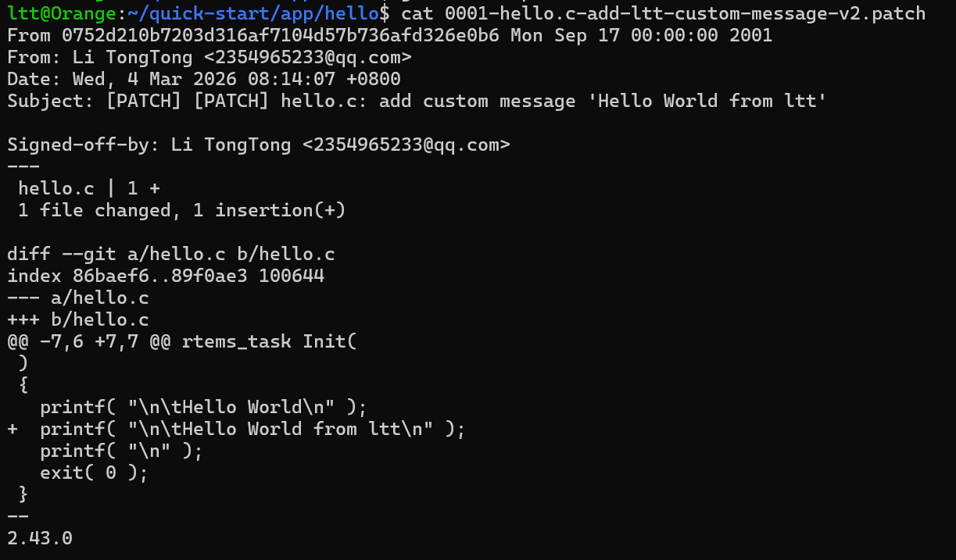Click the index 86baef6..89f0ae3 line
This screenshot has width=956, height=560.
pos(166,276)
